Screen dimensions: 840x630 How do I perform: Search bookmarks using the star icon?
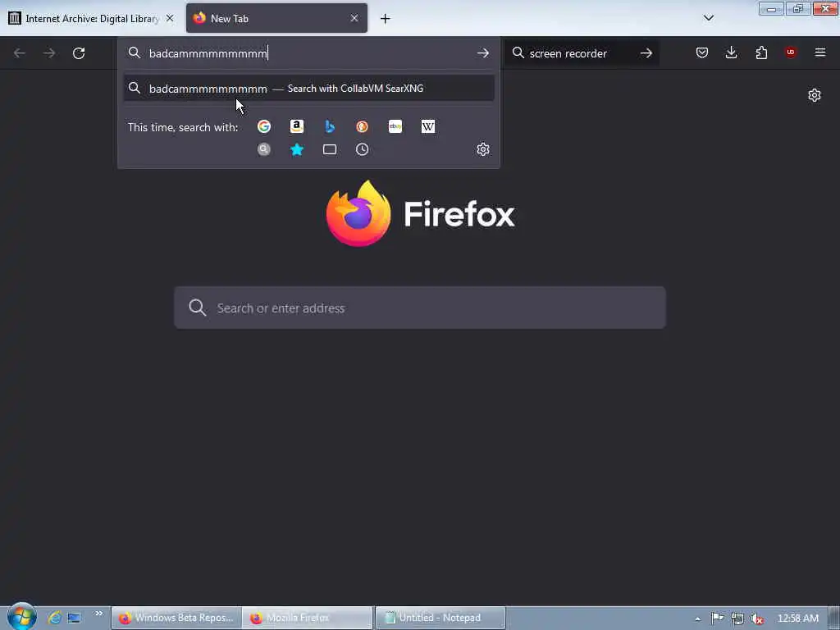[x=297, y=149]
